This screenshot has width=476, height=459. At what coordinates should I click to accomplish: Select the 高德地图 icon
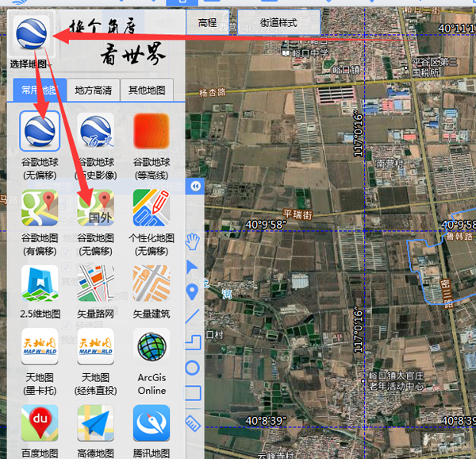(x=96, y=422)
